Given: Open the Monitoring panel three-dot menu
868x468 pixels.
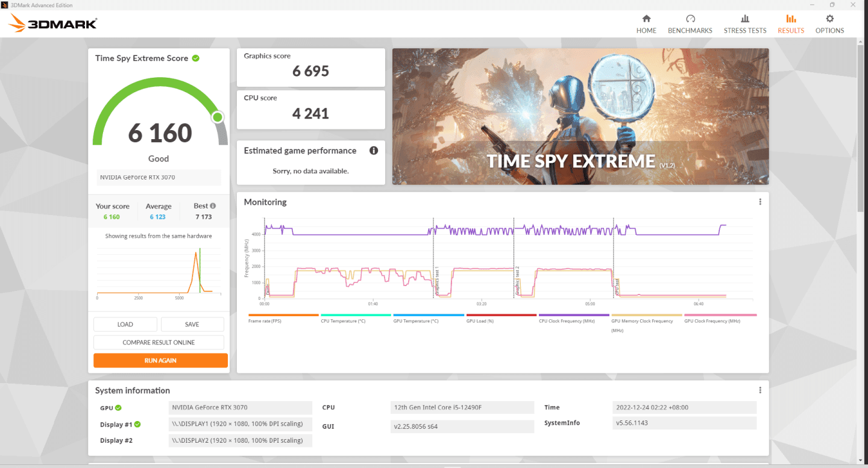Looking at the screenshot, I should click(x=760, y=202).
